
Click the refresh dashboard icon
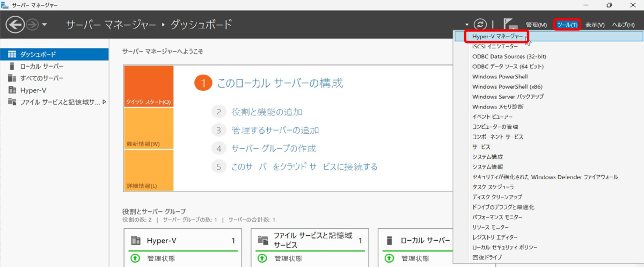480,24
